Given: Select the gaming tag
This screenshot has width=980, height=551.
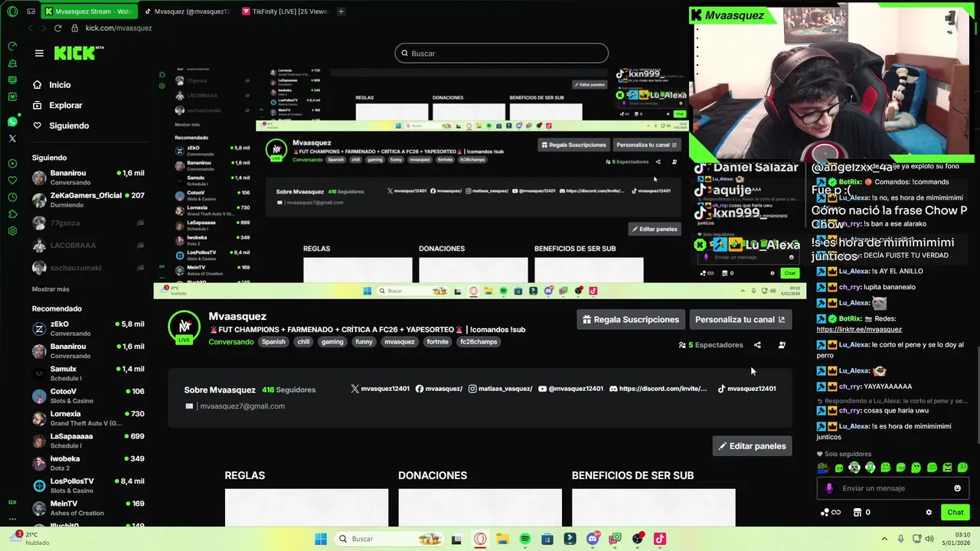Looking at the screenshot, I should pyautogui.click(x=332, y=342).
